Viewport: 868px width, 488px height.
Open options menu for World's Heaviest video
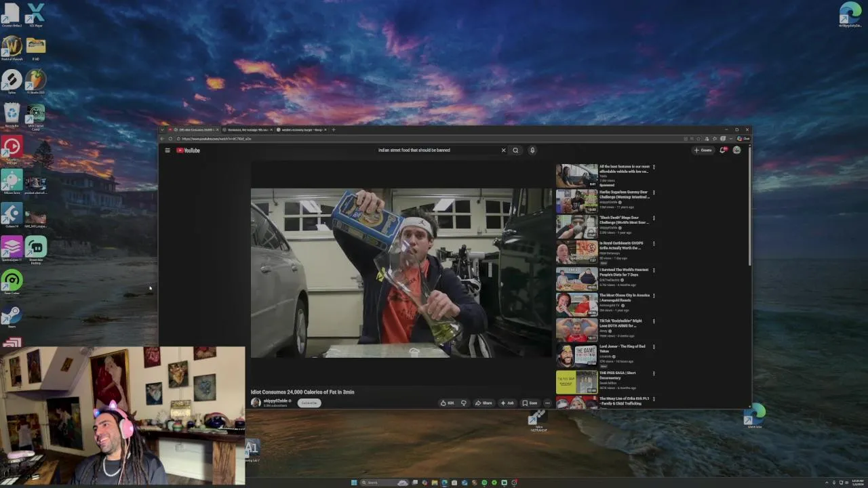654,270
